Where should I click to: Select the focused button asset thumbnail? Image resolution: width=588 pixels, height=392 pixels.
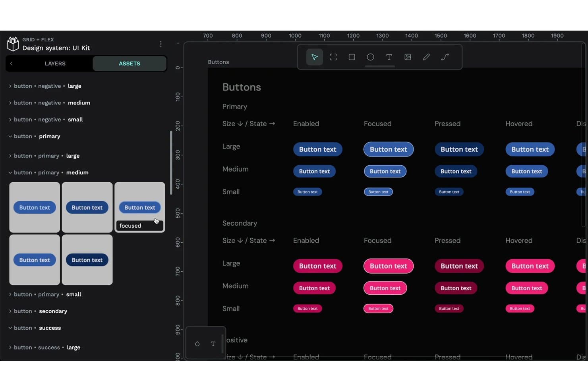140,207
